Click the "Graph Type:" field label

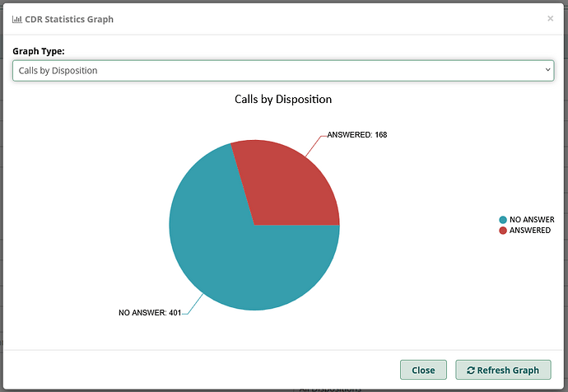[x=39, y=51]
